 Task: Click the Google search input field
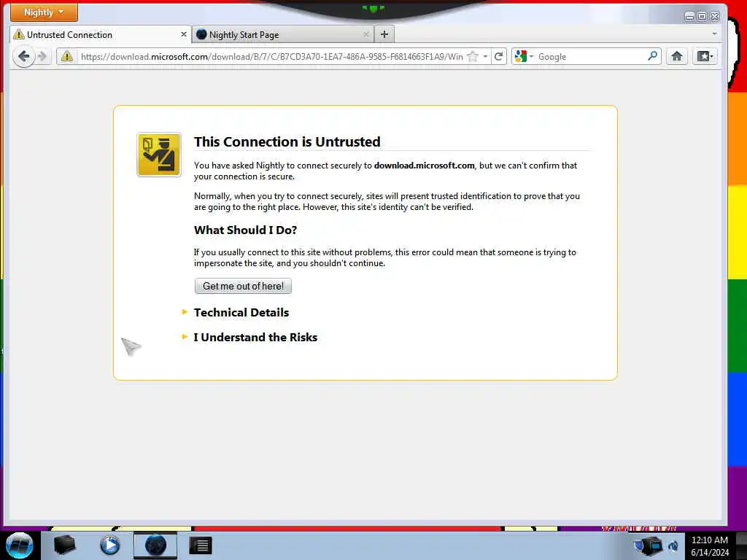[x=591, y=57]
